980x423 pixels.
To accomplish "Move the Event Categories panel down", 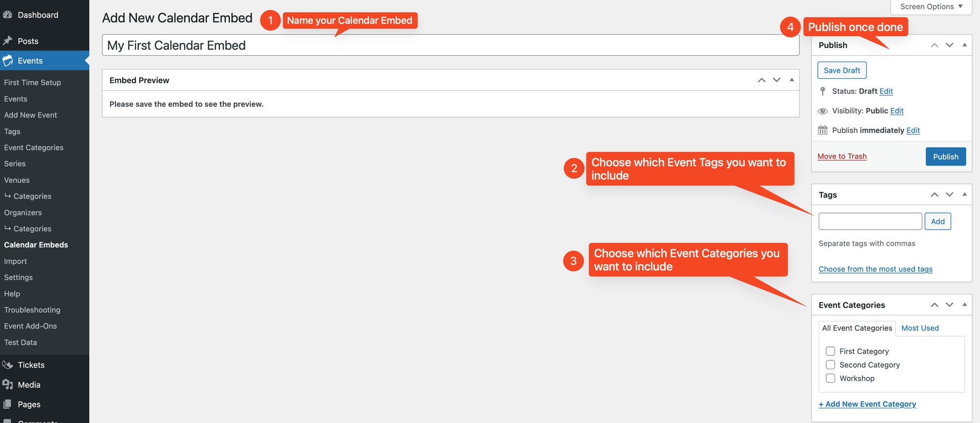I will click(x=950, y=305).
